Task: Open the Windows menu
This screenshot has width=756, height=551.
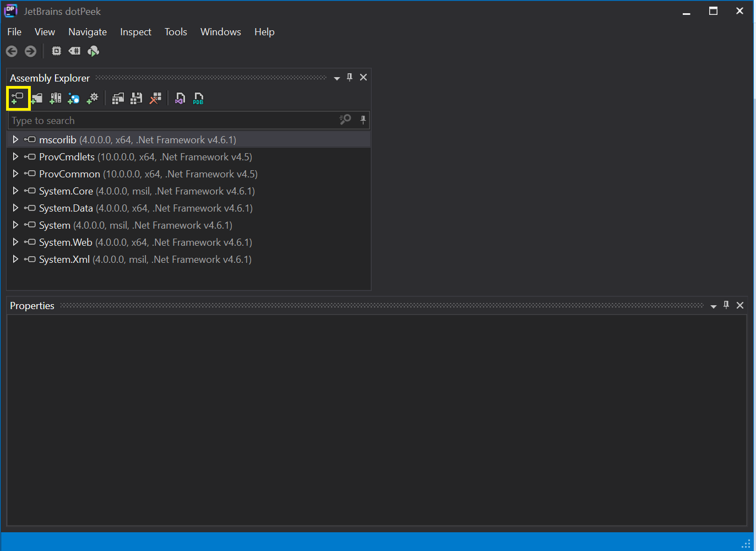Action: 221,32
